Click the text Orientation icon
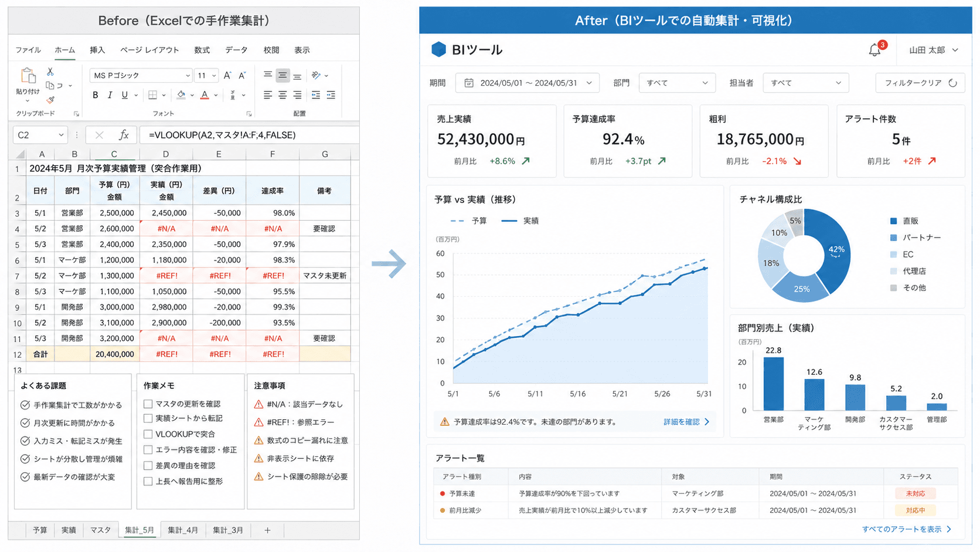 317,75
